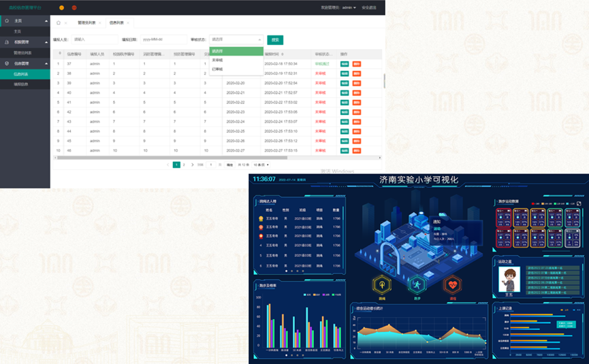The width and height of the screenshot is (589, 364).
Task: Click the 填报日期 date input field
Action: [x=163, y=39]
